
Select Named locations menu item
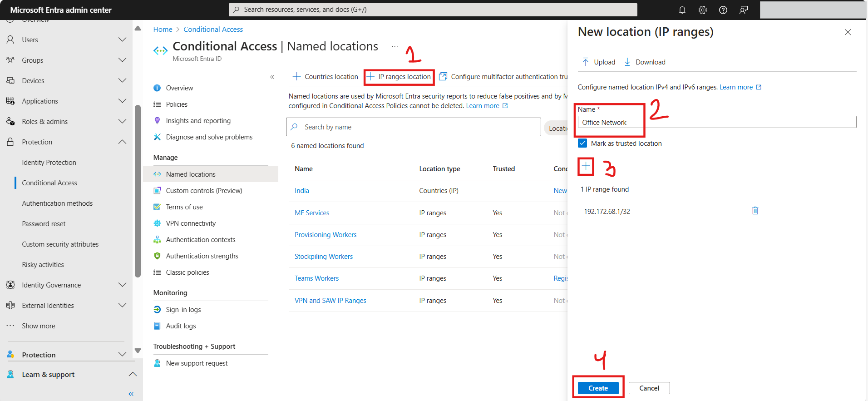click(x=211, y=174)
